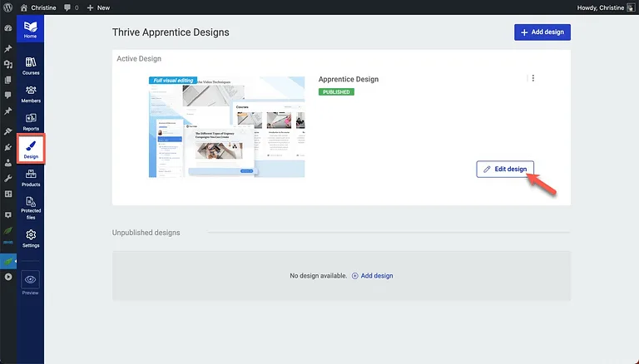
Task: Open Howdy, Christine account menu
Action: tap(606, 7)
